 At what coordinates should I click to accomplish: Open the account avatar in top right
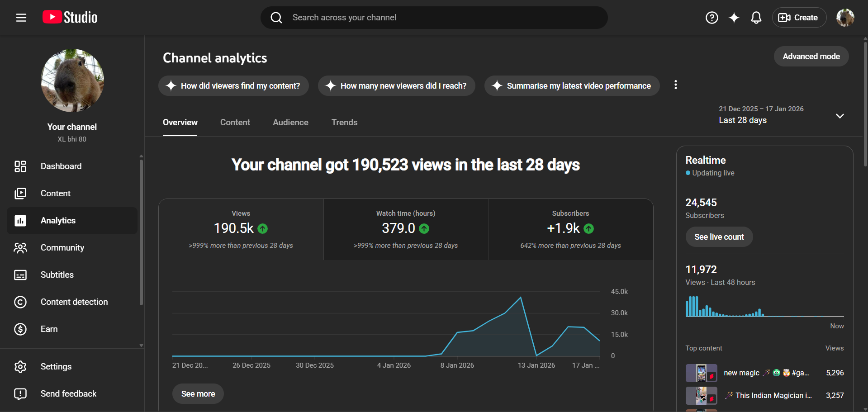844,18
